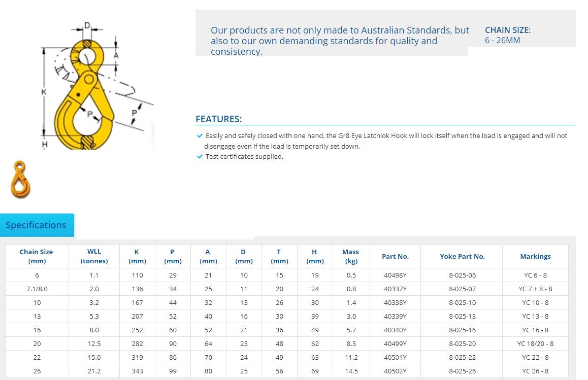Click the 'YC 13 - 8' marking cell
Screen dimensions: 588x380
pyautogui.click(x=535, y=316)
